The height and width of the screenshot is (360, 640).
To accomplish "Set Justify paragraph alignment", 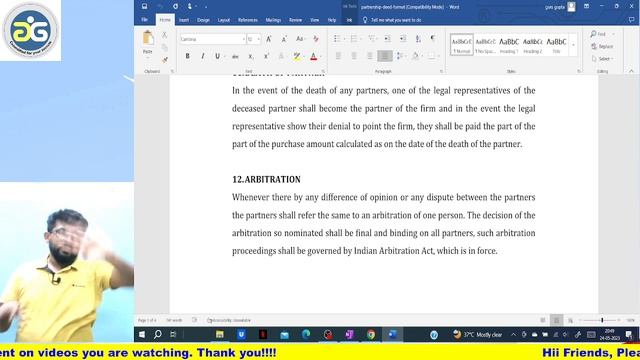I will [x=385, y=56].
